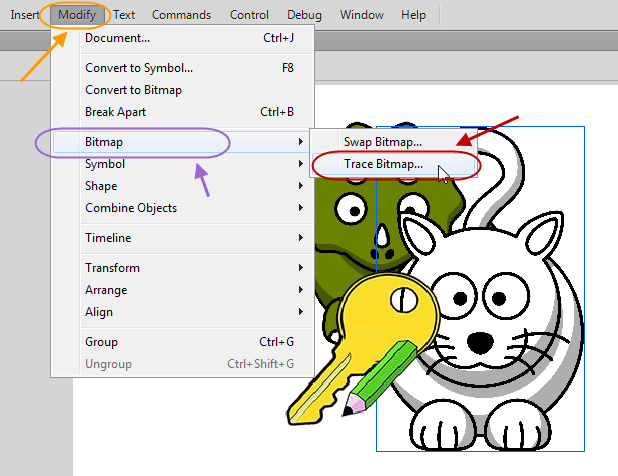Screen dimensions: 618x476
Task: Expand the Combine Objects submenu arrow
Action: (x=301, y=208)
